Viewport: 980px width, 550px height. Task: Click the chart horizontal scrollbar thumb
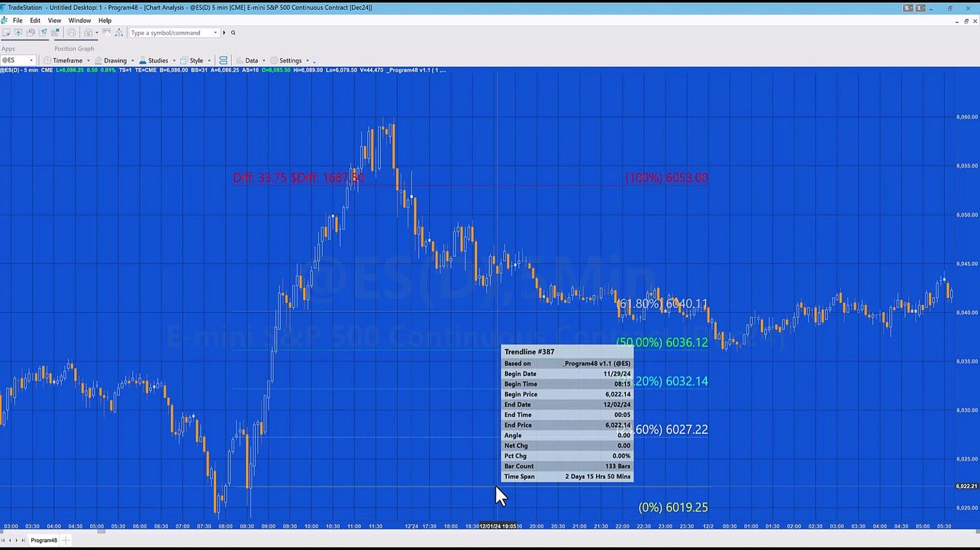tap(101, 532)
